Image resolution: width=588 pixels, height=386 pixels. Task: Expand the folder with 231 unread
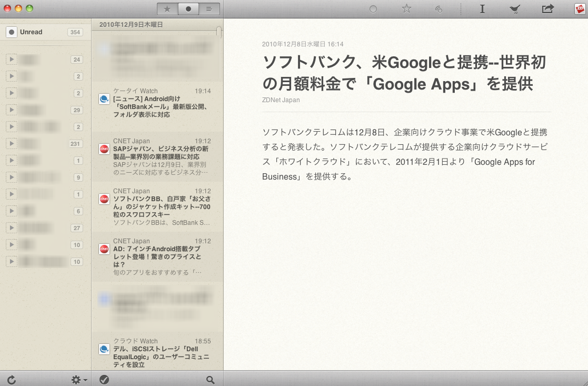pos(12,144)
